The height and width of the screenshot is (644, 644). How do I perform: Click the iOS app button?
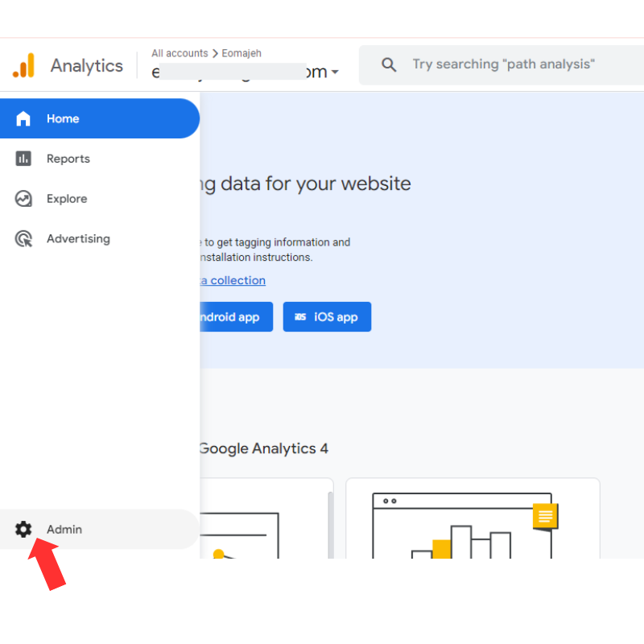click(327, 316)
